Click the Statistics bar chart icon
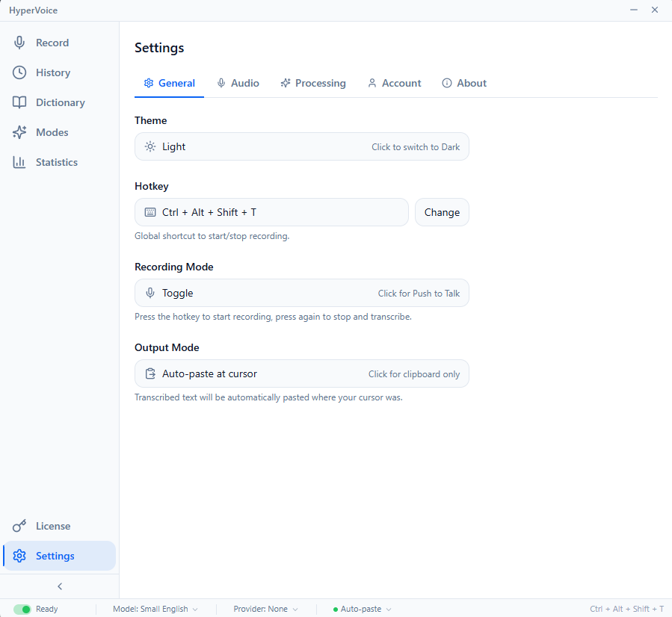The width and height of the screenshot is (672, 617). click(x=19, y=162)
